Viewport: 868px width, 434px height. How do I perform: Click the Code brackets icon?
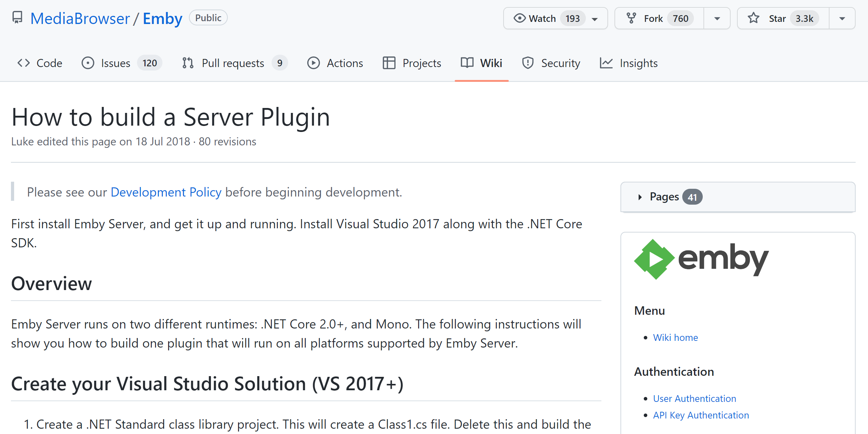coord(24,63)
